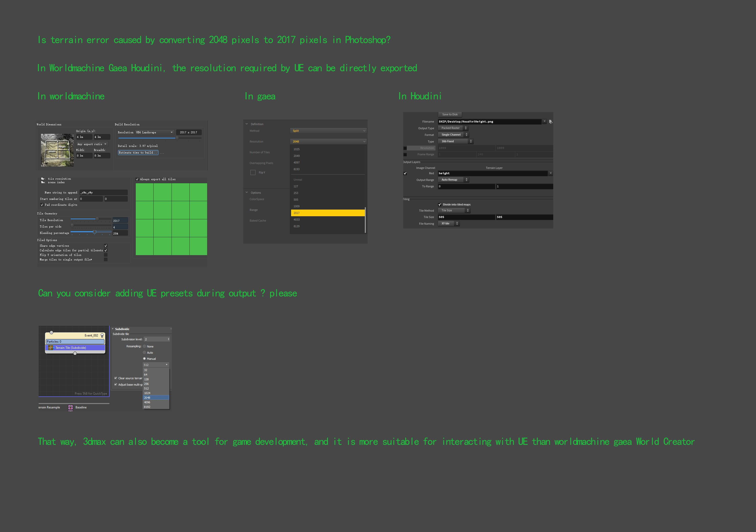The width and height of the screenshot is (756, 532).
Task: Select 4033 in Gaea resolution list
Action: click(x=328, y=220)
